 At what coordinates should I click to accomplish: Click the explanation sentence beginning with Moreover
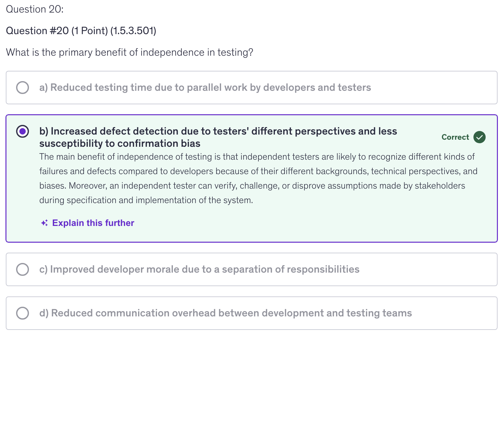(266, 186)
